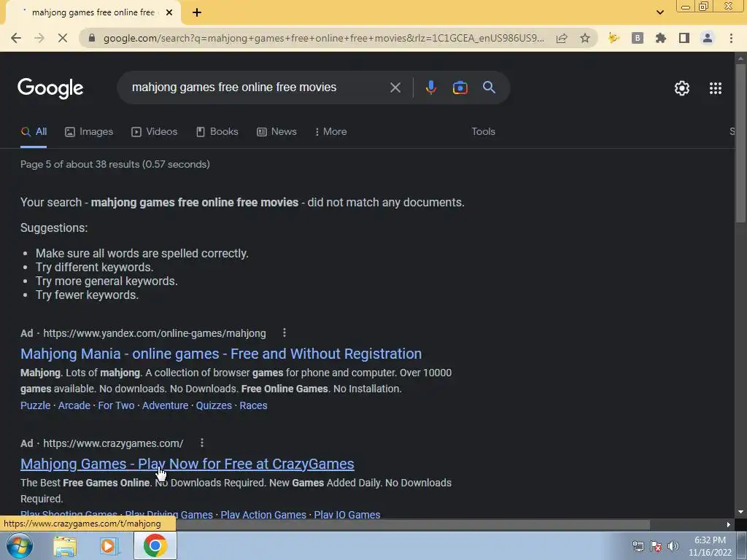Image resolution: width=747 pixels, height=560 pixels.
Task: Open the Adventure sitelink
Action: point(166,405)
